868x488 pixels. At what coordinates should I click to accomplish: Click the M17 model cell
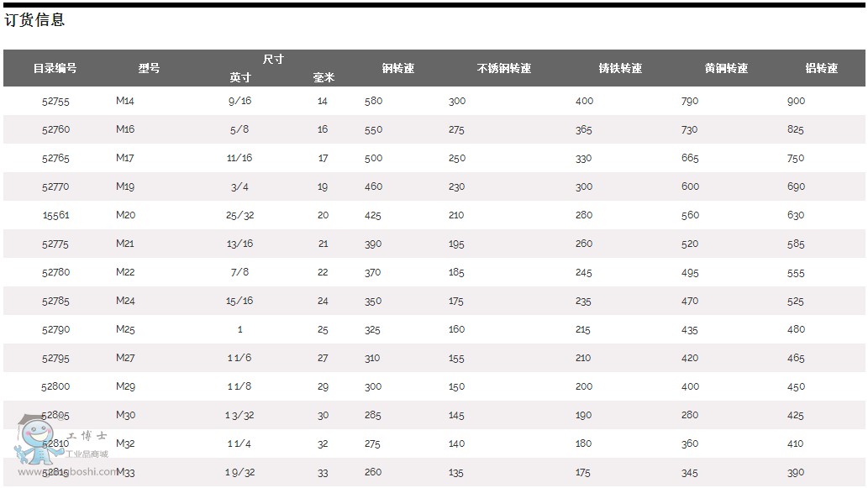pos(125,158)
